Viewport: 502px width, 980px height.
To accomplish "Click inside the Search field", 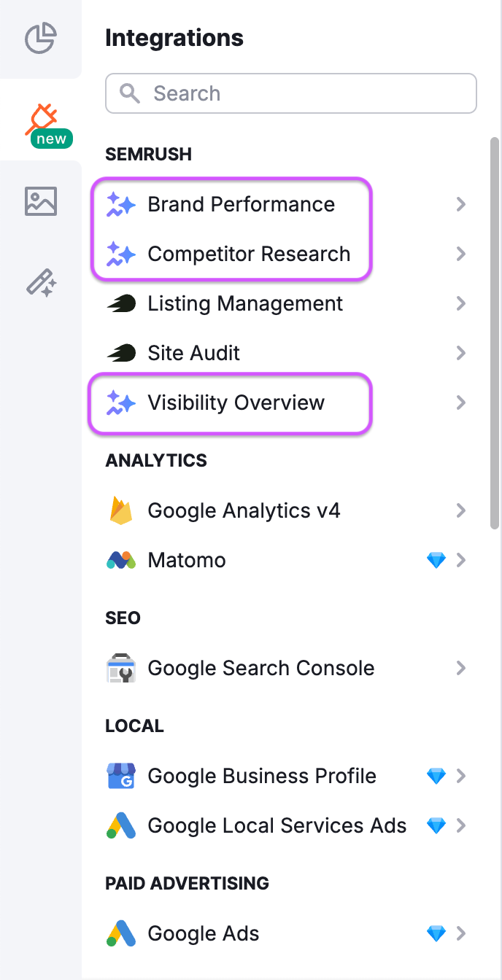I will pos(290,93).
